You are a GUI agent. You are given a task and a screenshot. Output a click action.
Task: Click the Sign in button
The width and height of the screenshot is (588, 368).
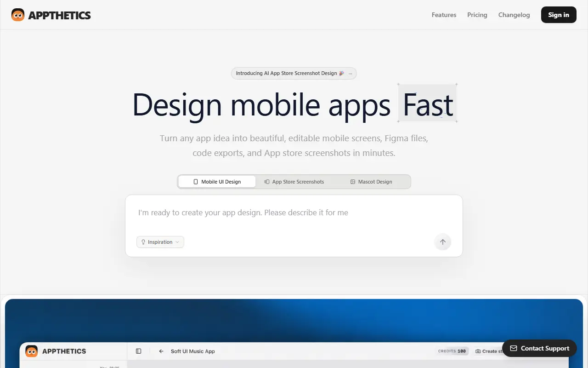(x=559, y=15)
